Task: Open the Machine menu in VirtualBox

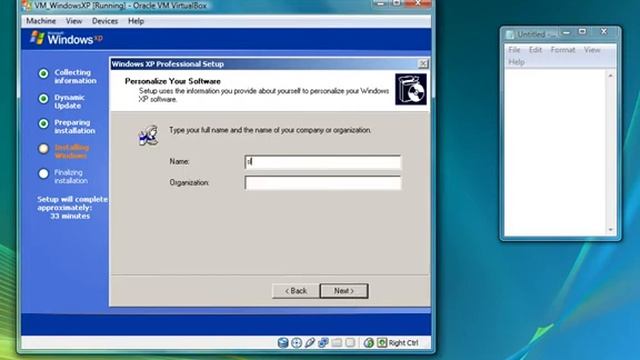Action: pos(41,21)
